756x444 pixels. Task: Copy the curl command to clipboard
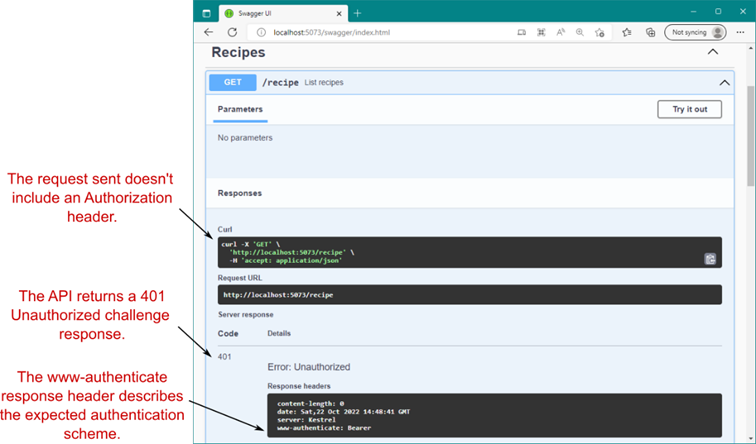(x=710, y=259)
